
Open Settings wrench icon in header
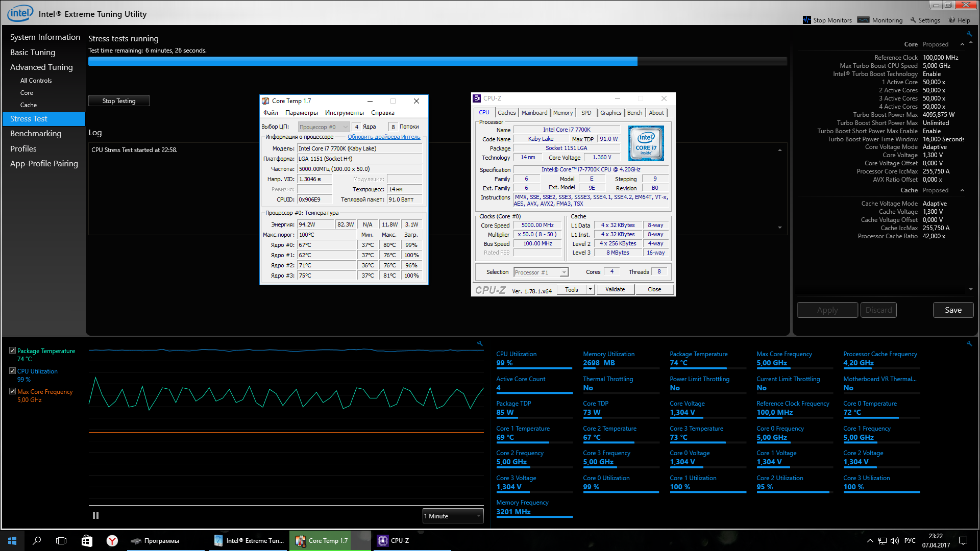point(913,20)
